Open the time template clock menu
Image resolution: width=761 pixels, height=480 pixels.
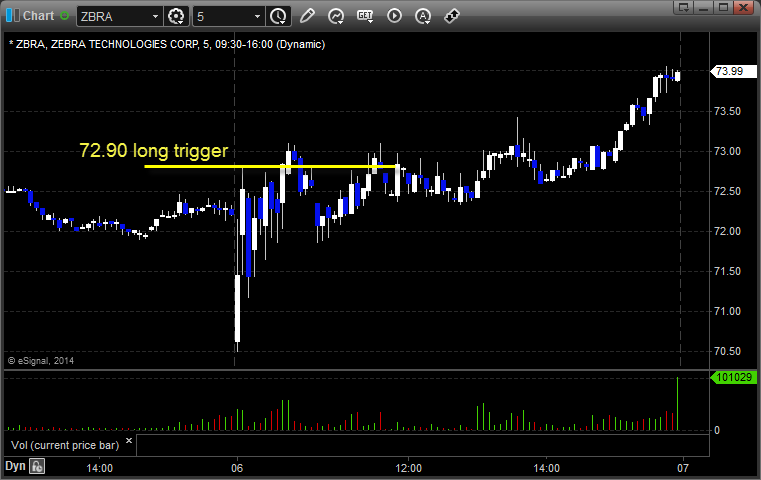279,16
